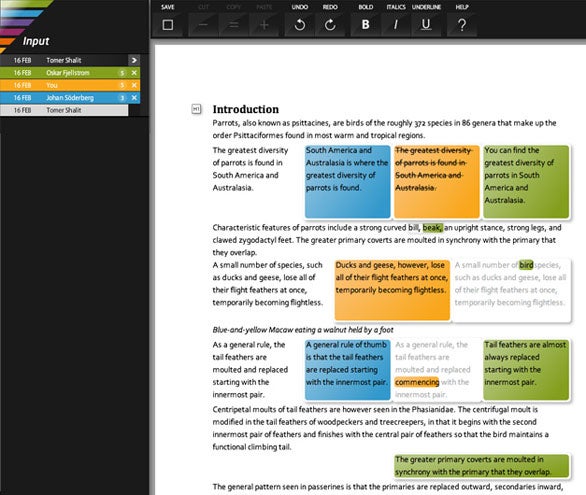This screenshot has height=495, width=586.
Task: Click the green highlighted word 'bird' in faded card
Action: (526, 265)
